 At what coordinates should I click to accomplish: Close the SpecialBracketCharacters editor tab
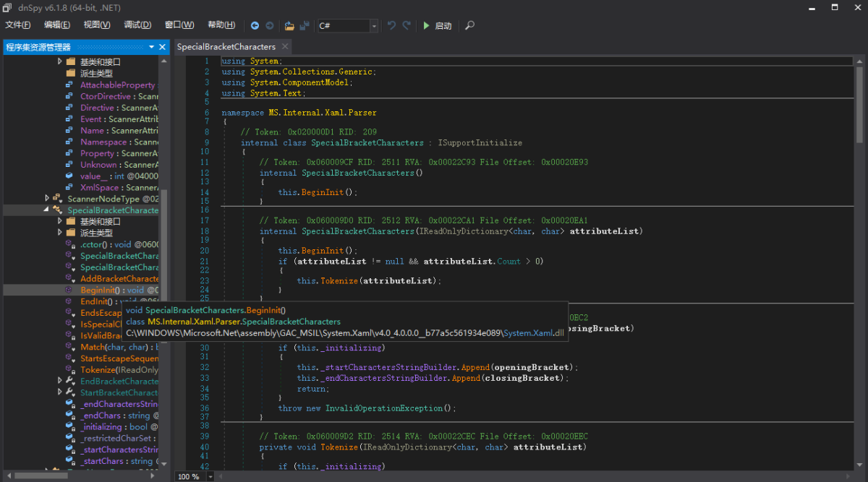click(x=285, y=46)
